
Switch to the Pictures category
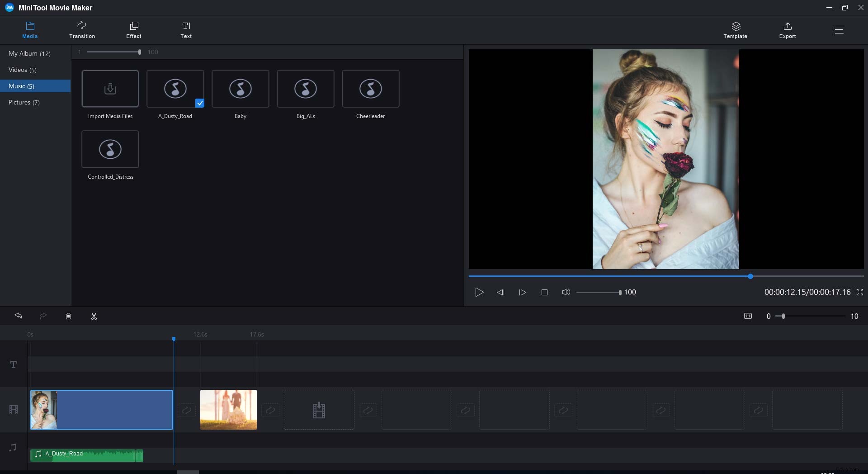click(x=24, y=102)
